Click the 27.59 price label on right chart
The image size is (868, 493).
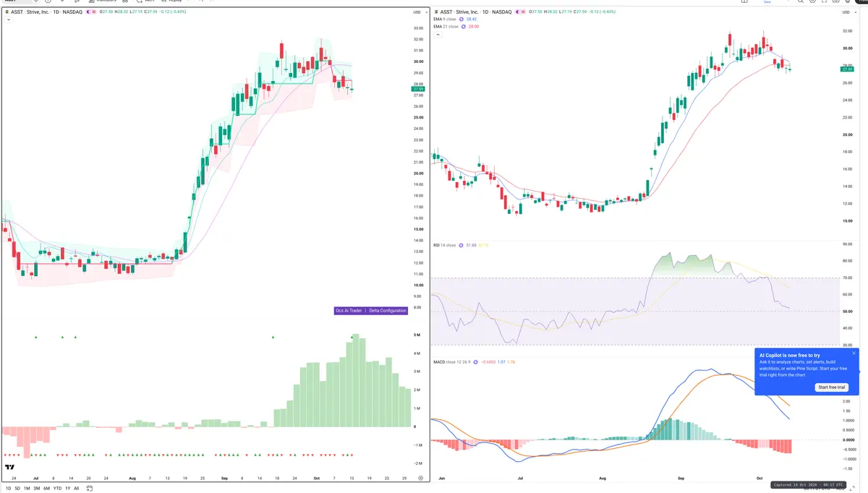coord(846,69)
